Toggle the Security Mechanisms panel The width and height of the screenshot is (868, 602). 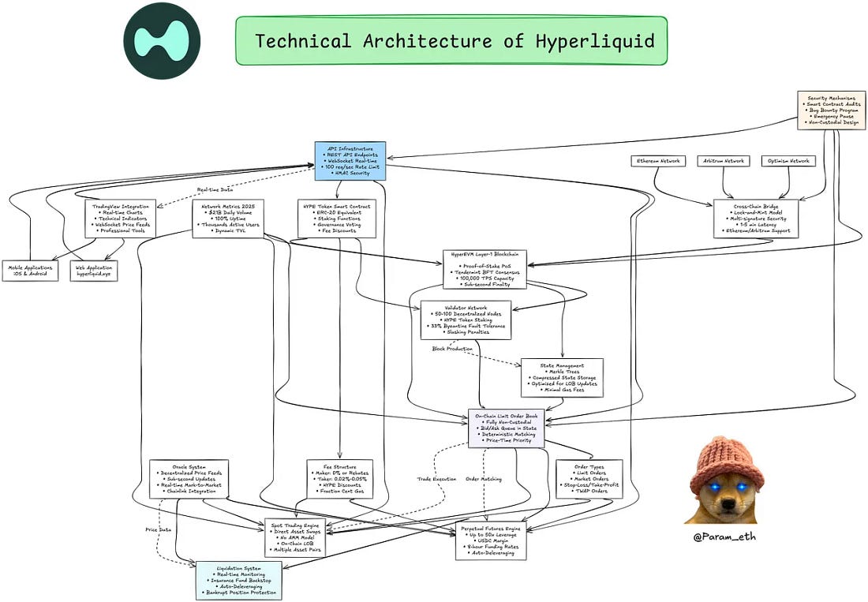tap(832, 109)
